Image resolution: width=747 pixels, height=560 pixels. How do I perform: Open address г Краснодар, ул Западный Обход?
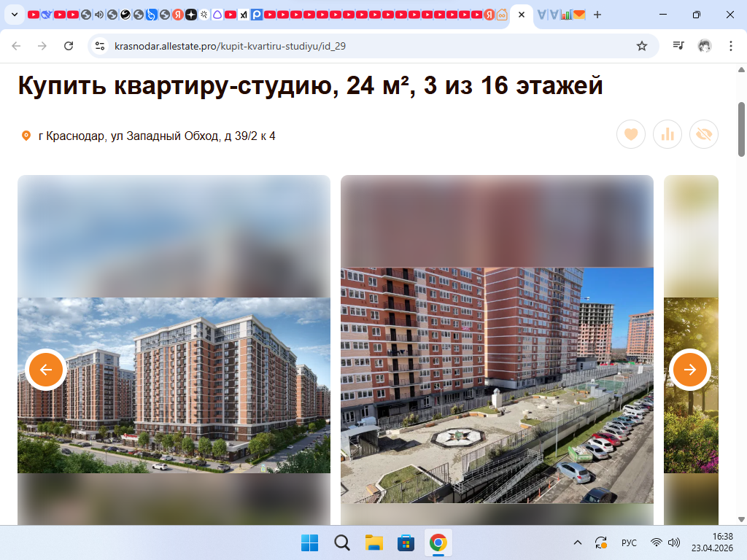click(x=157, y=136)
